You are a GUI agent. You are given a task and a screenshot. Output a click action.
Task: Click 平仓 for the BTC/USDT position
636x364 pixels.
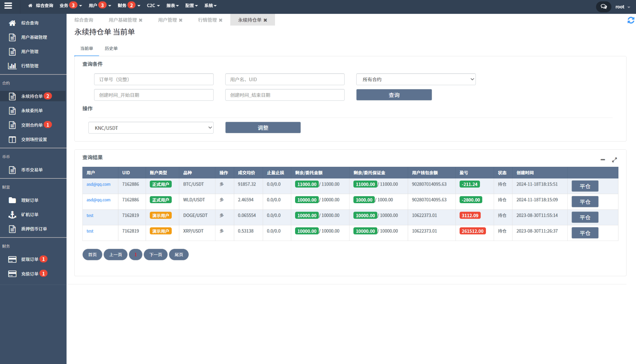585,186
